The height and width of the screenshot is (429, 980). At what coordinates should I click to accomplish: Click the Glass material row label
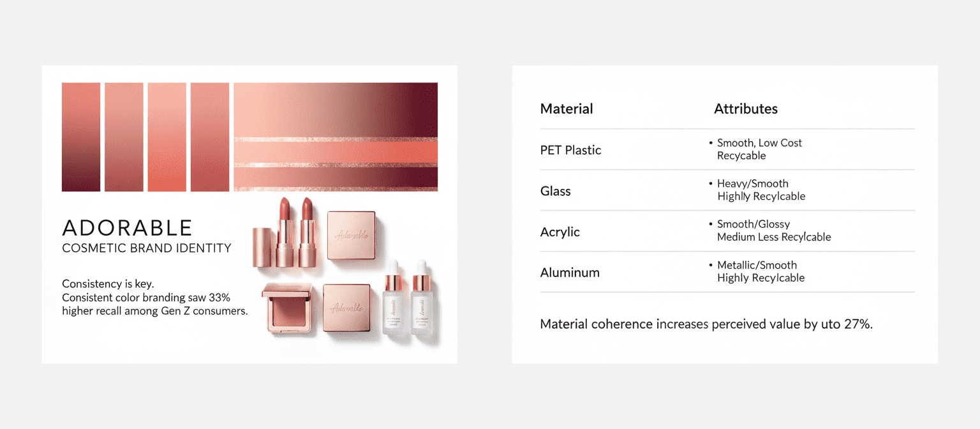point(555,191)
